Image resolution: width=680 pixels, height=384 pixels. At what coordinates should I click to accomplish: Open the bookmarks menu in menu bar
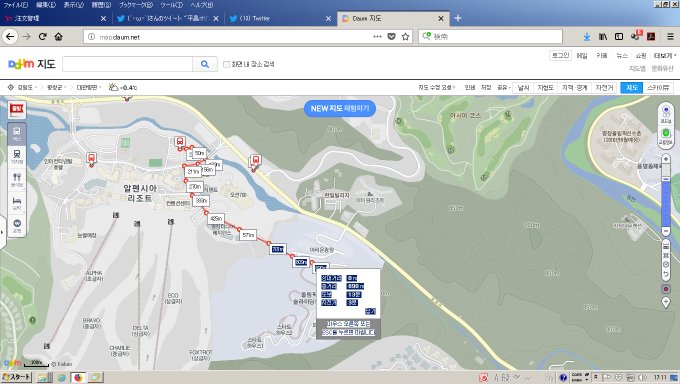(136, 5)
